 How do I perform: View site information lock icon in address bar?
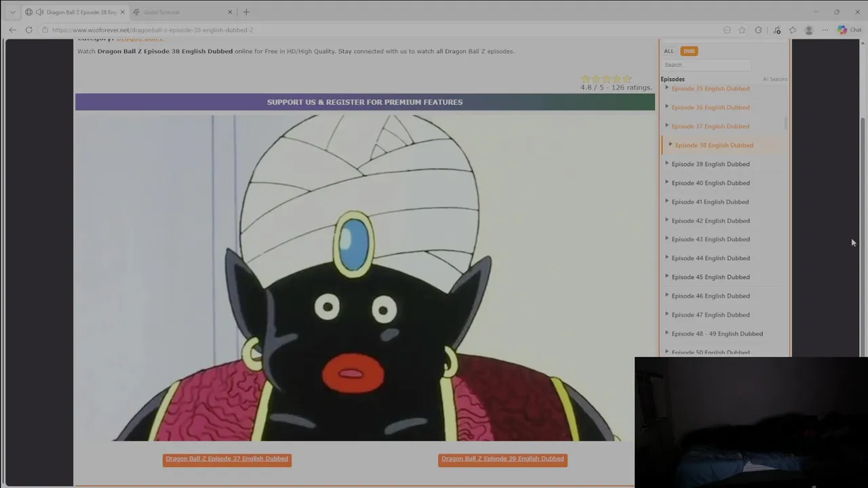tap(45, 30)
